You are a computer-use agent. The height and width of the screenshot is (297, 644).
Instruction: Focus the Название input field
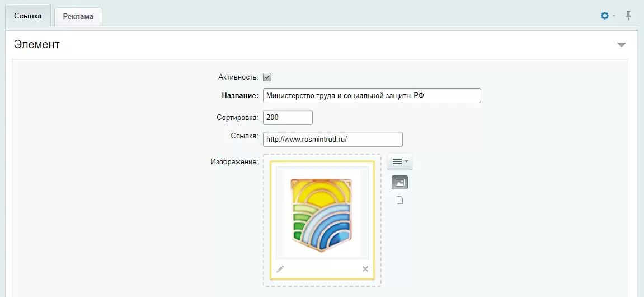pyautogui.click(x=372, y=95)
